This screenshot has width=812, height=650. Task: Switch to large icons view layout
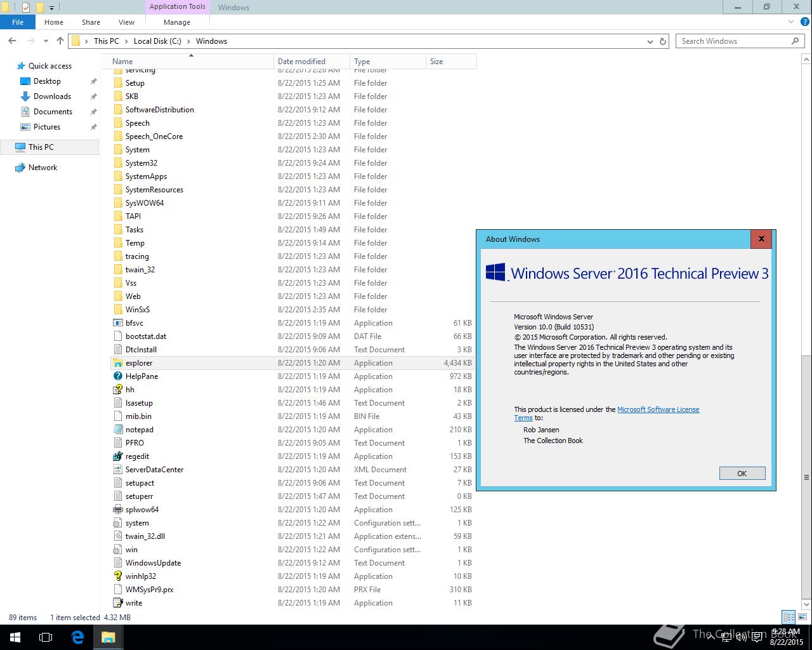click(802, 617)
